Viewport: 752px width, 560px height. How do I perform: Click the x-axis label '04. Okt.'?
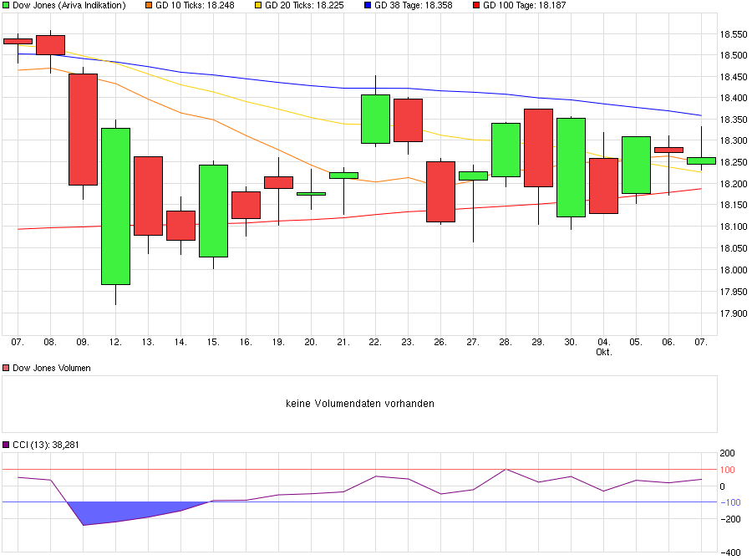[604, 347]
